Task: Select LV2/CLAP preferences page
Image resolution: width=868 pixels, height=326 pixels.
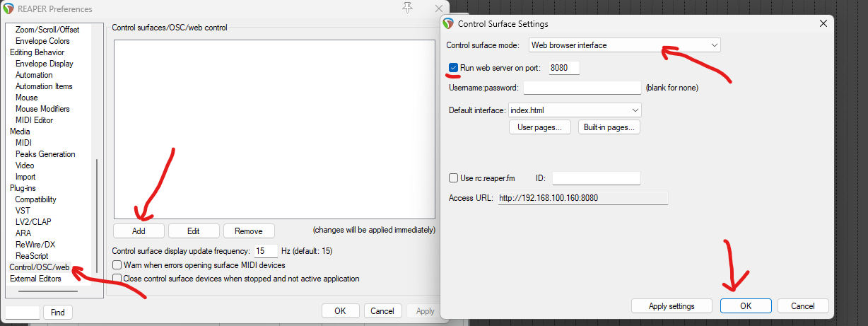Action: coord(33,222)
